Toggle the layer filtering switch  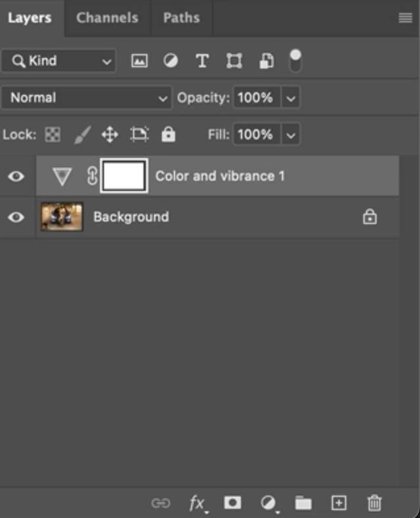click(x=296, y=61)
